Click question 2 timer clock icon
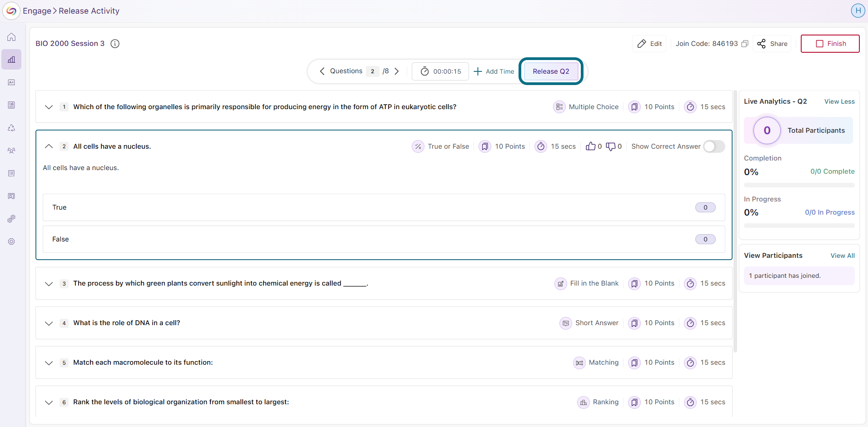The height and width of the screenshot is (427, 868). (x=541, y=146)
